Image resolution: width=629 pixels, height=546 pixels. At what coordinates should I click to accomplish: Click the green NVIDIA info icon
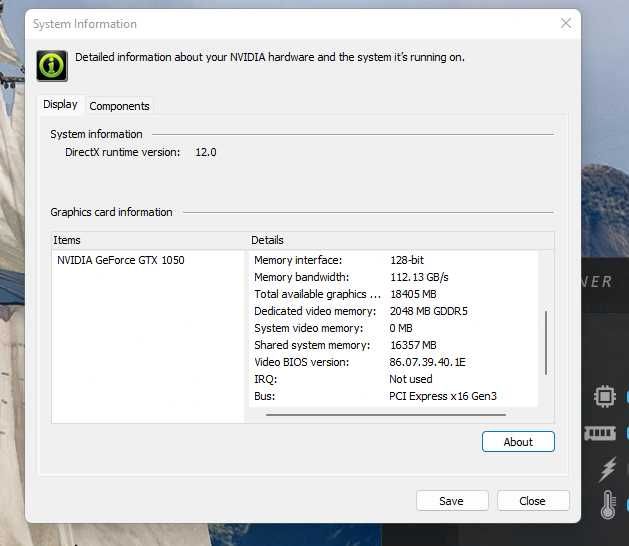52,65
